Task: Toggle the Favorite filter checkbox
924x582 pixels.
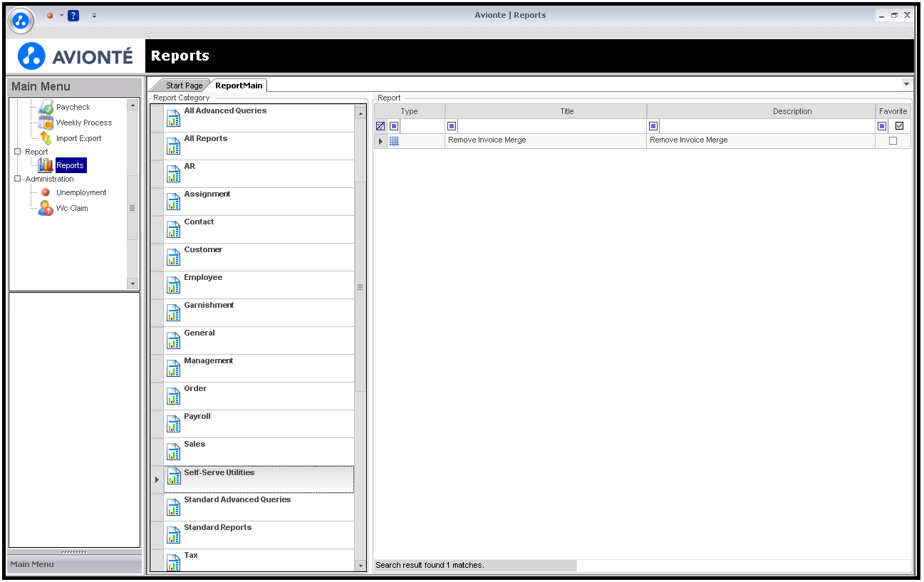Action: (x=899, y=126)
